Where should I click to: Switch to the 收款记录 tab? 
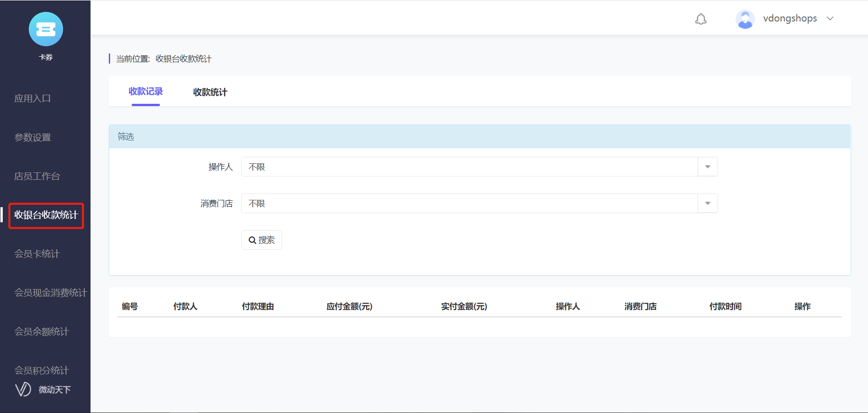(x=146, y=91)
